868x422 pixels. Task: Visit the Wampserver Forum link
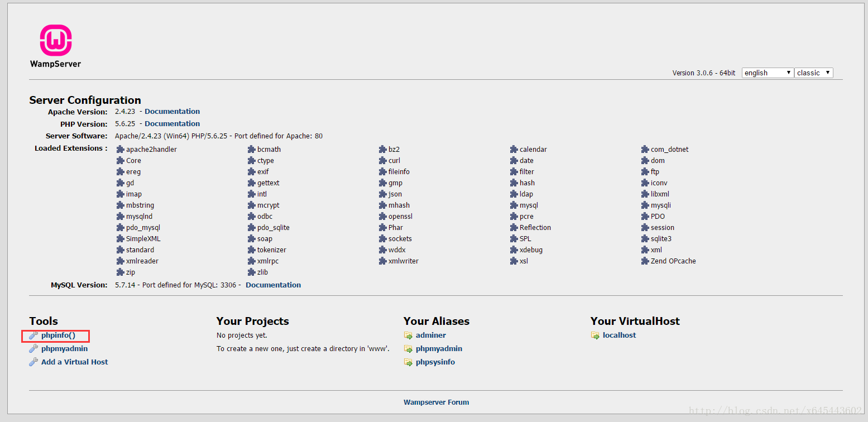click(437, 402)
